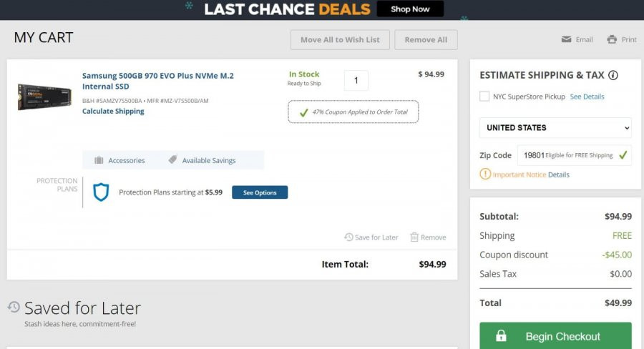Screen dimensions: 644x349
Task: Click the Save for Later clock icon
Action: click(x=348, y=237)
